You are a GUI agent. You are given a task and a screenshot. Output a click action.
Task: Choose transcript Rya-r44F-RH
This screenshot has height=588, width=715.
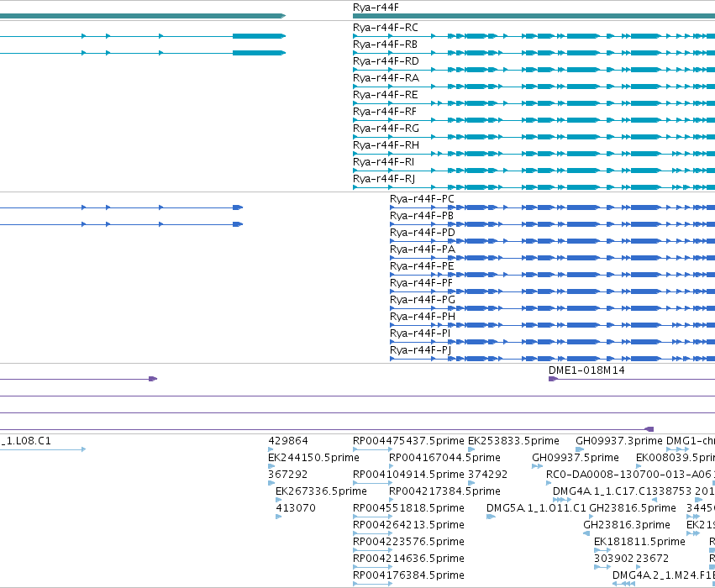386,146
